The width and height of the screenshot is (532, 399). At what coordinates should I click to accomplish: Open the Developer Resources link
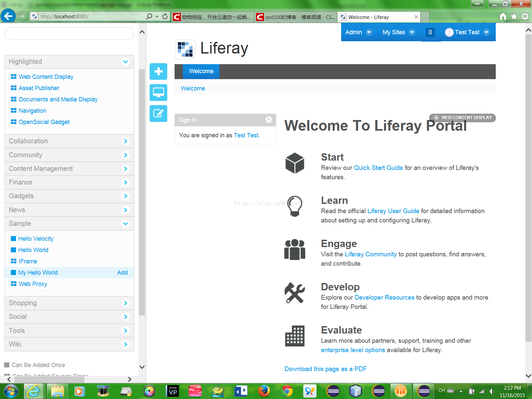click(385, 298)
